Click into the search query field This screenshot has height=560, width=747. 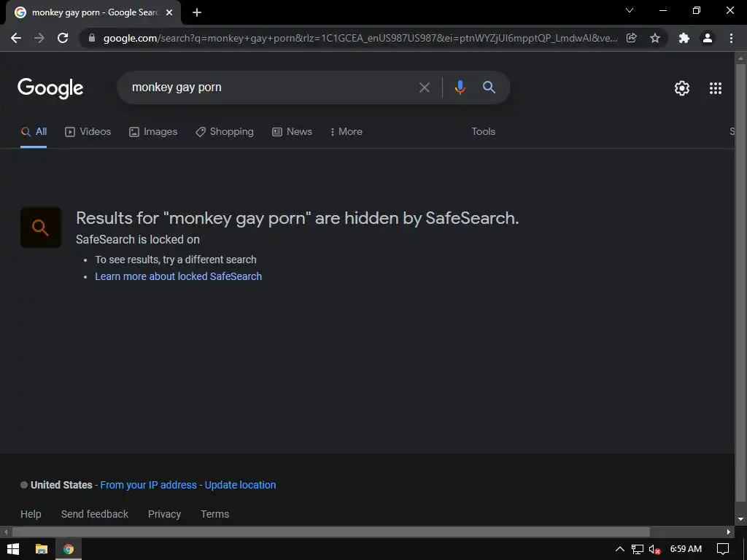(x=271, y=87)
